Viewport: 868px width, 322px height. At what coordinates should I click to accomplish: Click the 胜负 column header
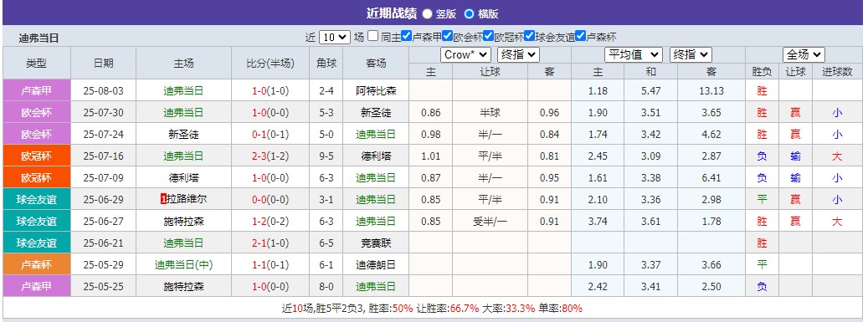[x=763, y=71]
